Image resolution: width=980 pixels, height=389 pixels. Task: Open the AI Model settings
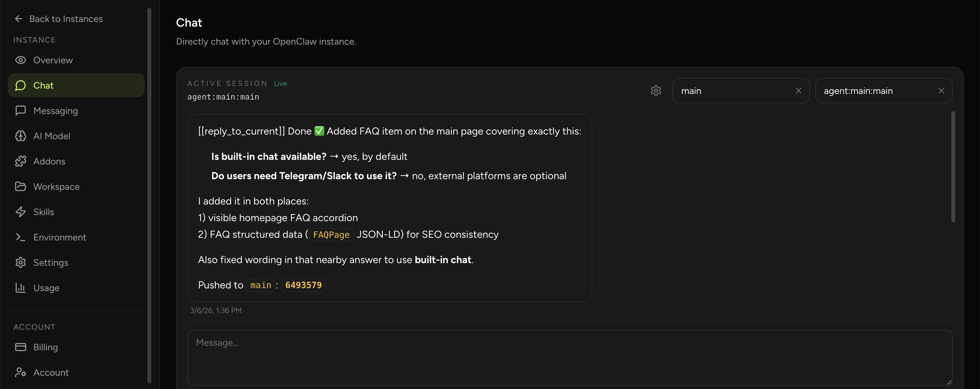coord(52,136)
